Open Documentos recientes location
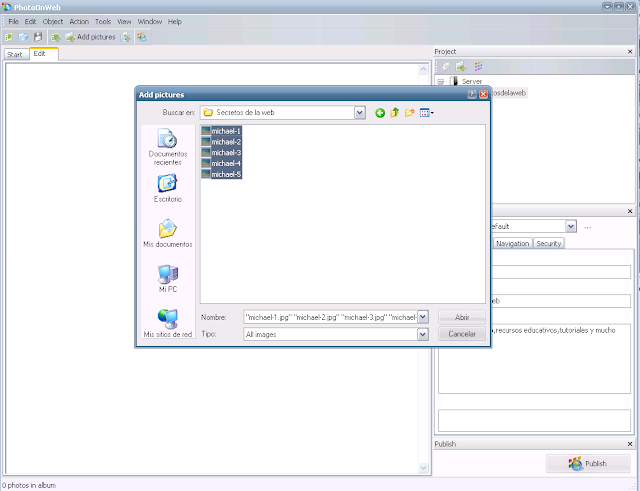This screenshot has width=640, height=491. (x=168, y=147)
